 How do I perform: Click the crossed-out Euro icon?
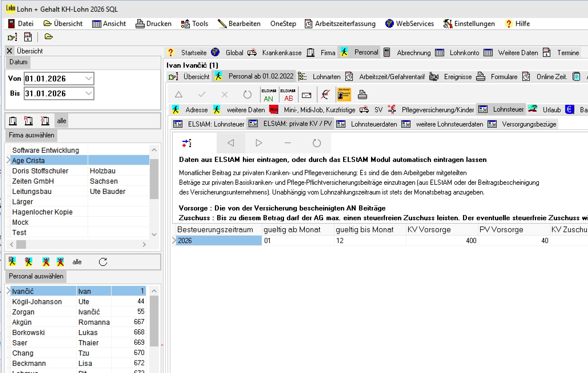point(325,95)
